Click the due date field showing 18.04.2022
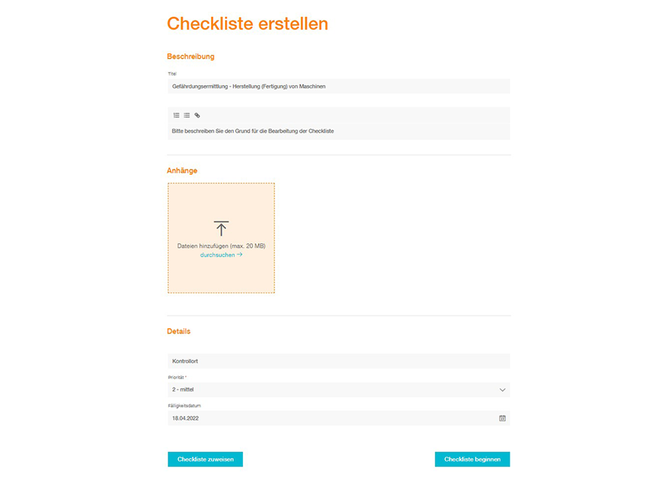The height and width of the screenshot is (488, 650). pyautogui.click(x=339, y=418)
